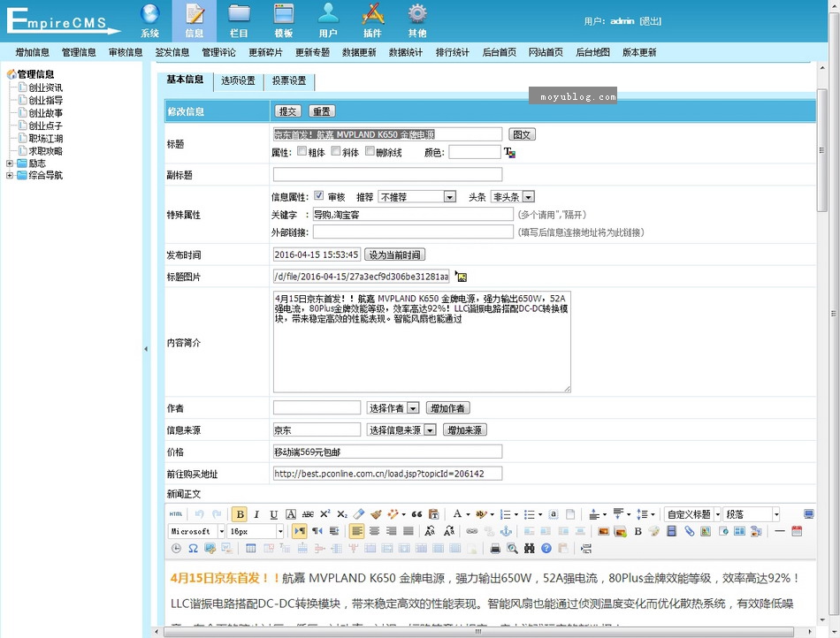Screen dimensions: 840x638
Task: Insert a table in the editor
Action: (251, 549)
